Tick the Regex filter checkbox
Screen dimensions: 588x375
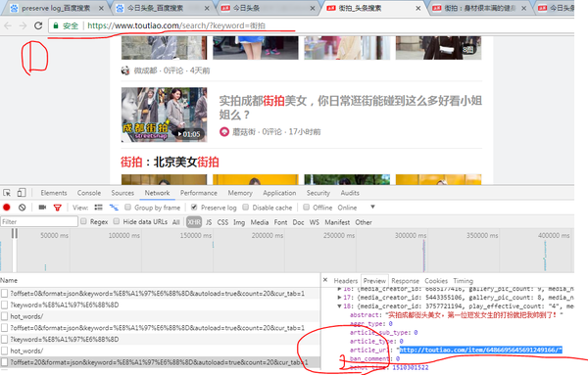click(83, 221)
